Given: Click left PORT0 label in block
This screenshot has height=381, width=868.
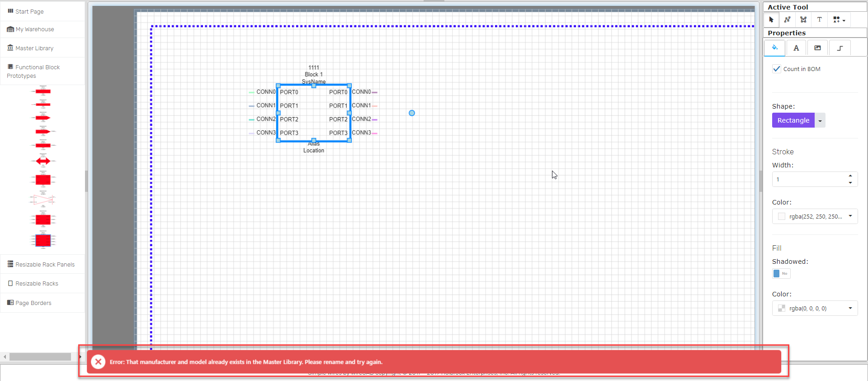Looking at the screenshot, I should coord(289,92).
